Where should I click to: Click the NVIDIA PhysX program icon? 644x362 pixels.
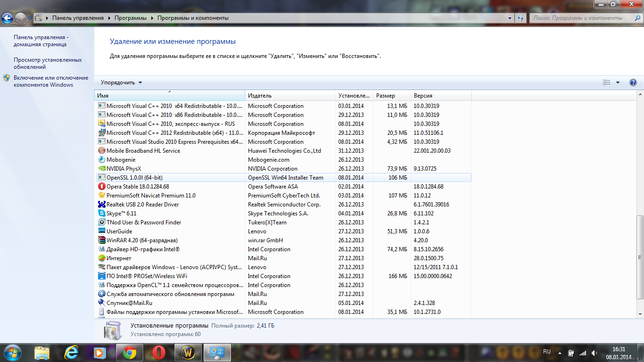tap(102, 169)
